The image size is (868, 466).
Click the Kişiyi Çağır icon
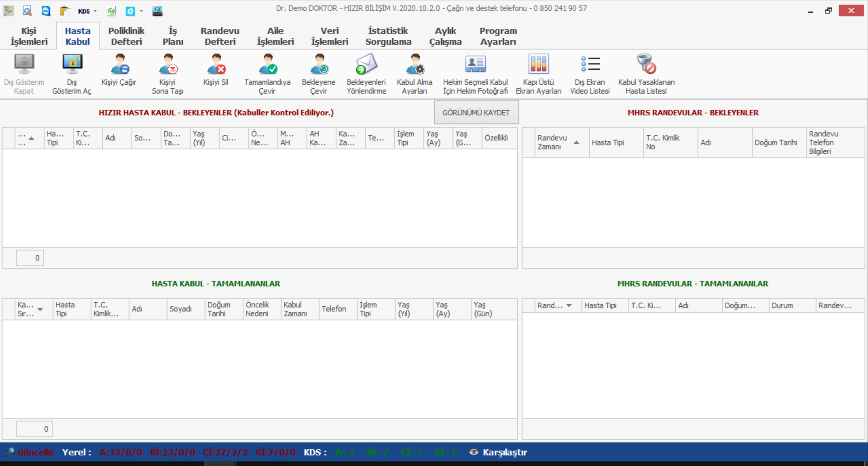pyautogui.click(x=119, y=65)
